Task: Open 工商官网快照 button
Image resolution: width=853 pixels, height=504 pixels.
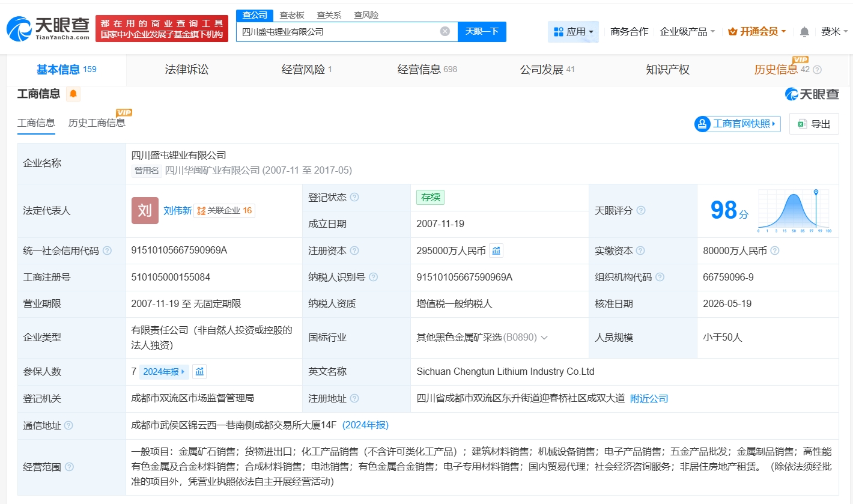Action: (737, 124)
